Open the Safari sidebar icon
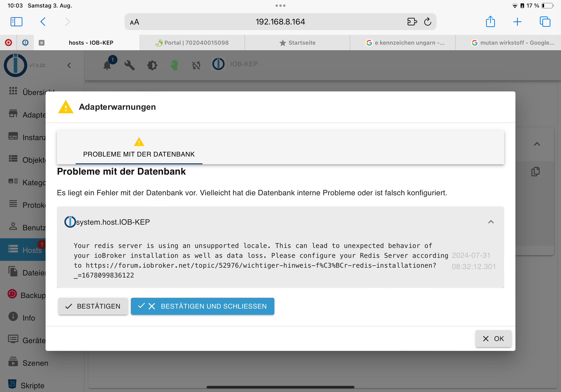 (16, 22)
